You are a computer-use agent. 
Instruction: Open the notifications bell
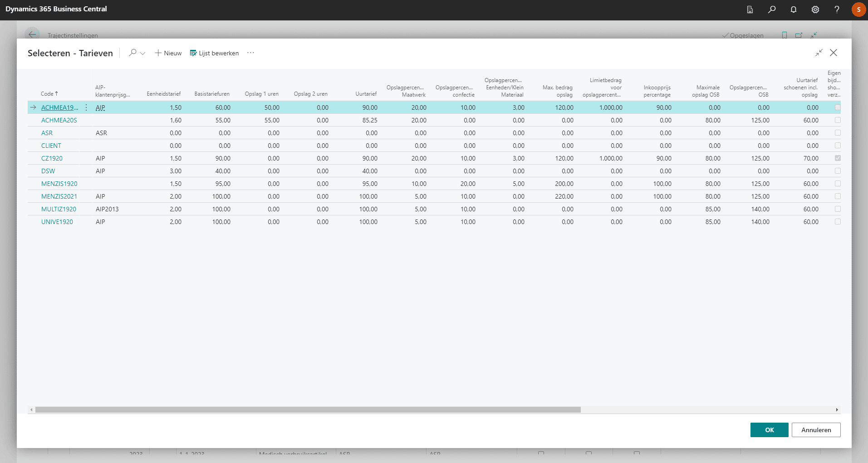pyautogui.click(x=793, y=10)
